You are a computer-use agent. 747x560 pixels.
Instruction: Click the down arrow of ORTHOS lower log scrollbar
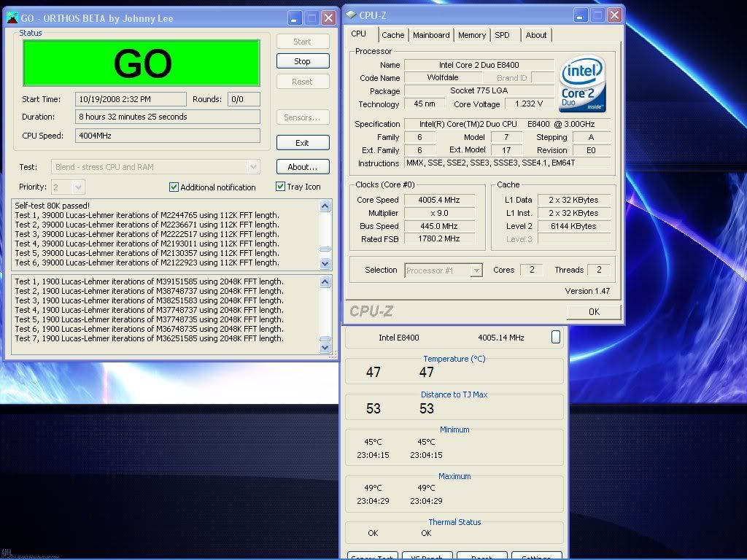(325, 347)
